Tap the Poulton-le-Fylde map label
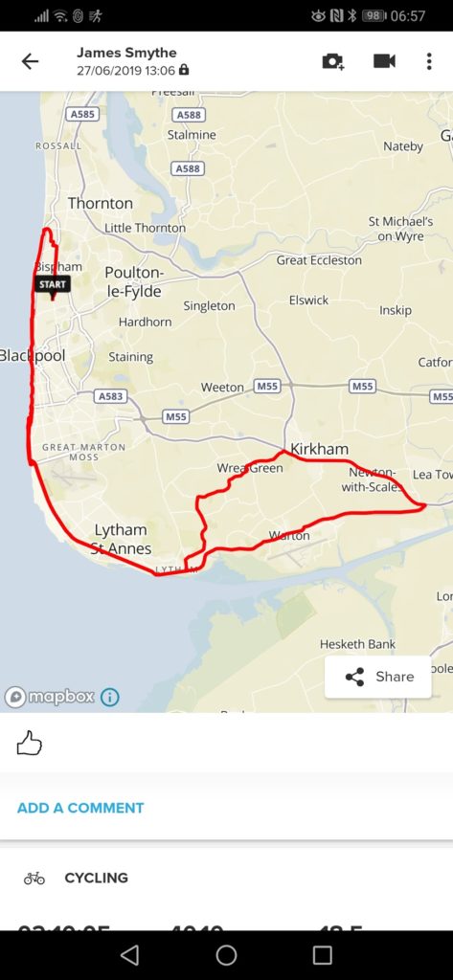453x980 pixels. (x=133, y=282)
